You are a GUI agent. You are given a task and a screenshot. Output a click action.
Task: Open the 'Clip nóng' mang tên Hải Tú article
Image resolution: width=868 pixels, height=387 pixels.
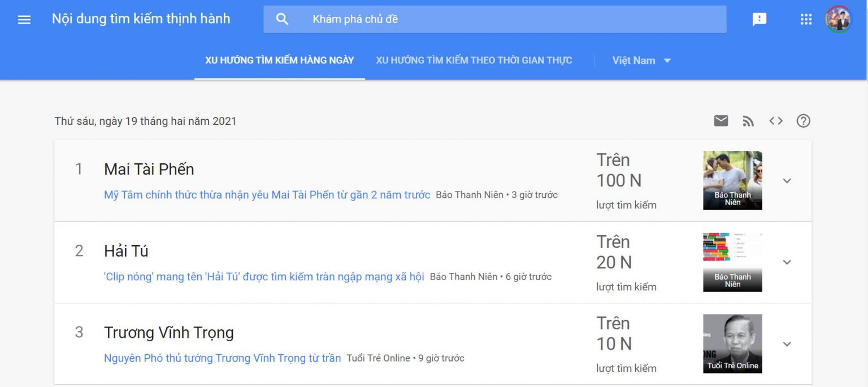pyautogui.click(x=264, y=277)
